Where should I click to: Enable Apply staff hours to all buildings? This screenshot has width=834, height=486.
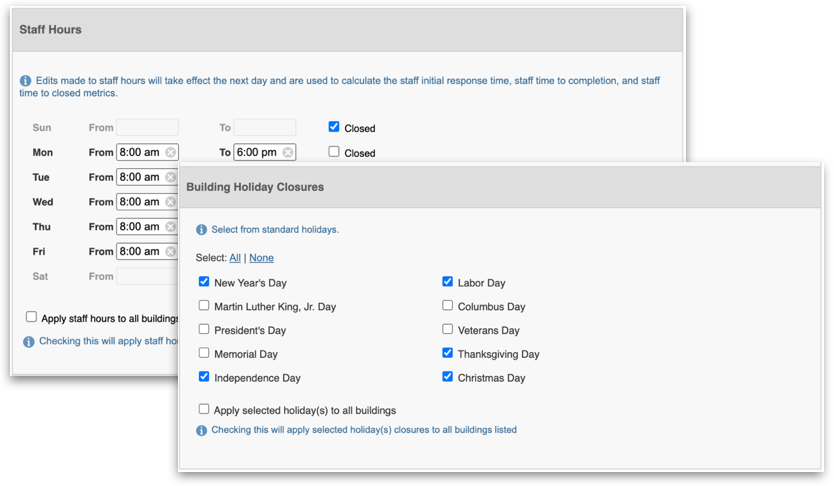pyautogui.click(x=32, y=317)
